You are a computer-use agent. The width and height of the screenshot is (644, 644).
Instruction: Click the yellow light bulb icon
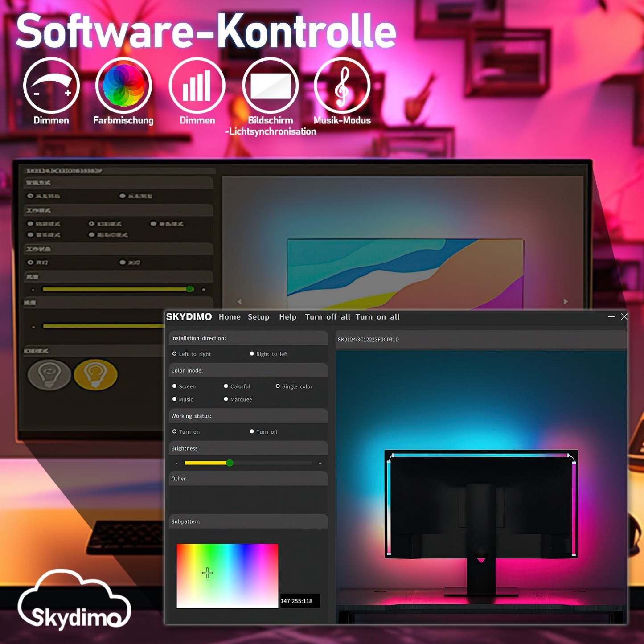pyautogui.click(x=95, y=374)
